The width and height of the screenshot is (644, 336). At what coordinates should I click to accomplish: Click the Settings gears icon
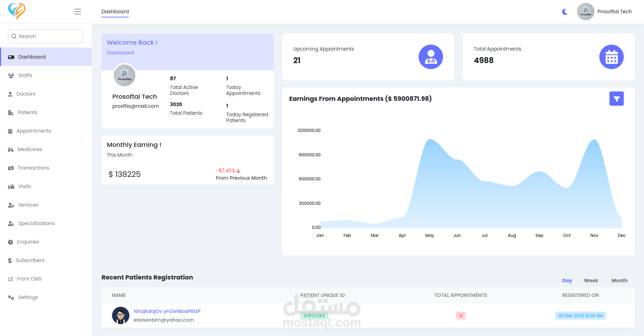[x=11, y=297]
